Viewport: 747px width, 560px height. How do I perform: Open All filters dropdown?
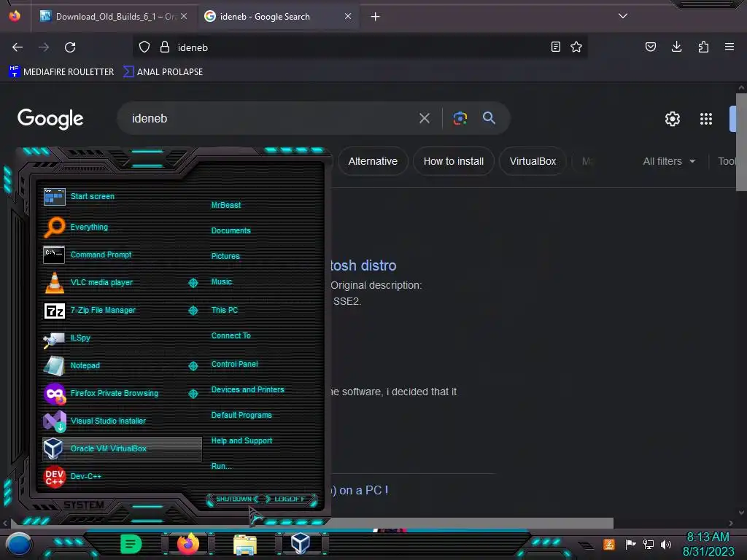pyautogui.click(x=668, y=161)
